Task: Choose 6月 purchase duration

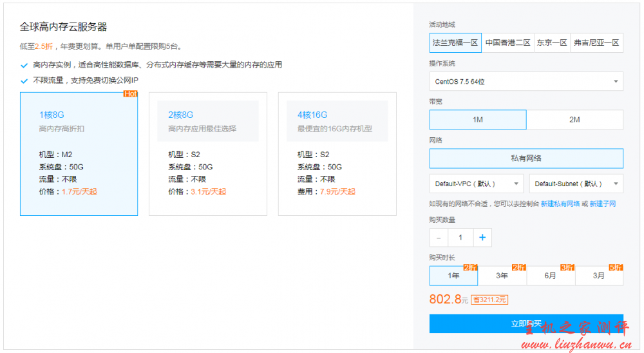Action: point(550,276)
